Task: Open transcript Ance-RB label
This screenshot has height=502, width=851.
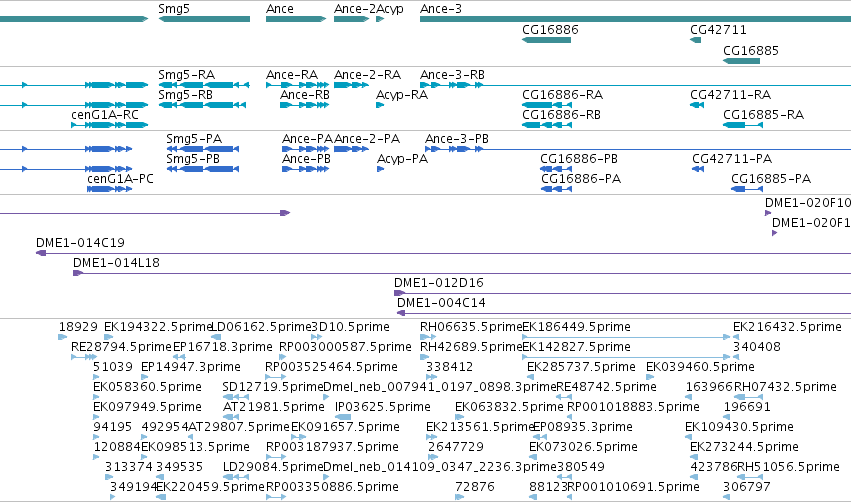Action: coord(304,94)
